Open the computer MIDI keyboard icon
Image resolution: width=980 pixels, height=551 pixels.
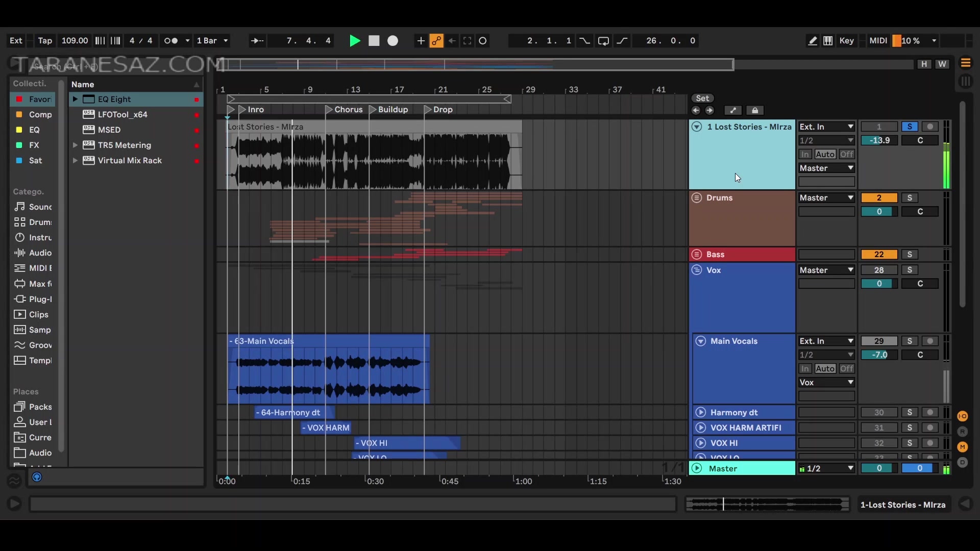[x=828, y=41]
